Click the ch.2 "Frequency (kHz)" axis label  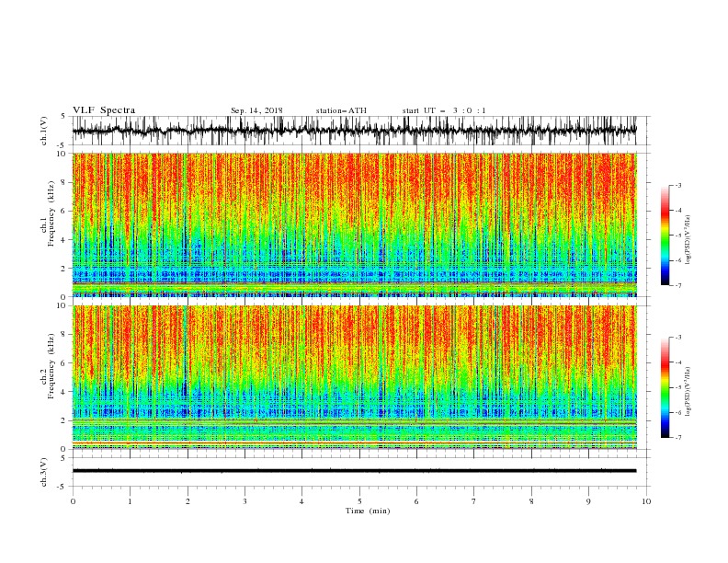51,366
